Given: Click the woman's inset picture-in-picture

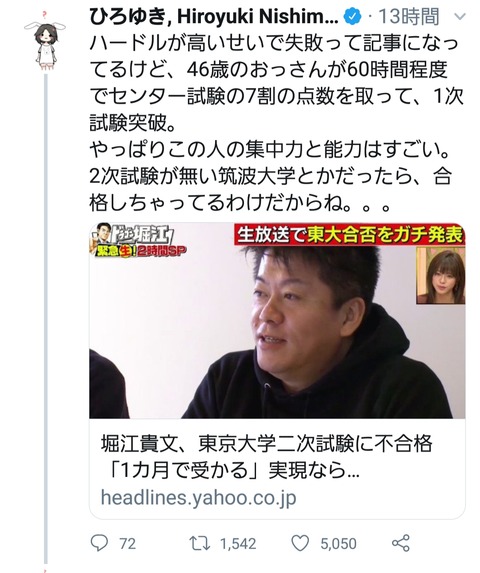Looking at the screenshot, I should pos(441,276).
